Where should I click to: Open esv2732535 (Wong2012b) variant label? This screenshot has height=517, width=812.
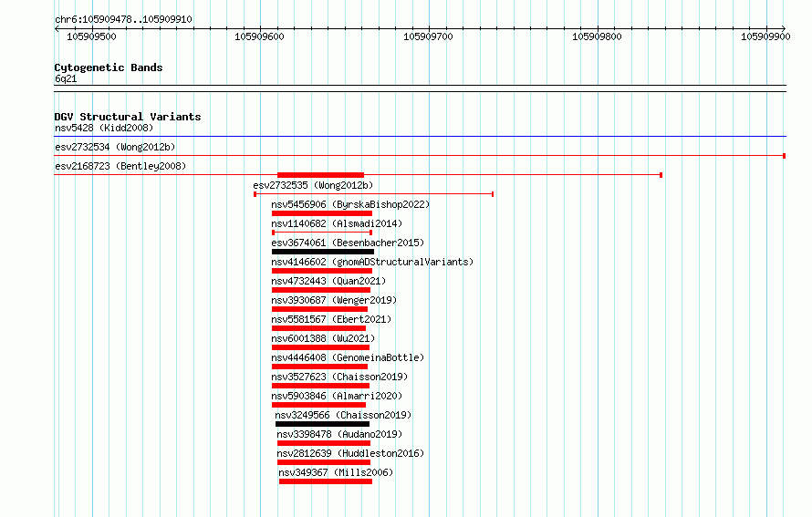(313, 185)
